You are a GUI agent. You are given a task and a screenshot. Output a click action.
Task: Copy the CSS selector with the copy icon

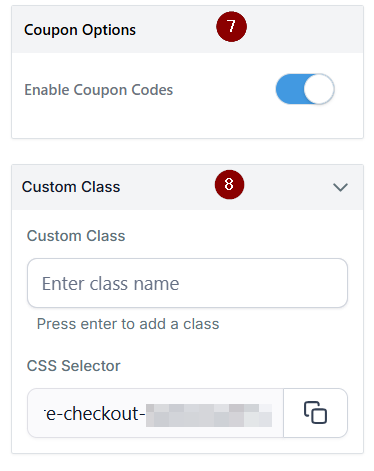pyautogui.click(x=315, y=413)
